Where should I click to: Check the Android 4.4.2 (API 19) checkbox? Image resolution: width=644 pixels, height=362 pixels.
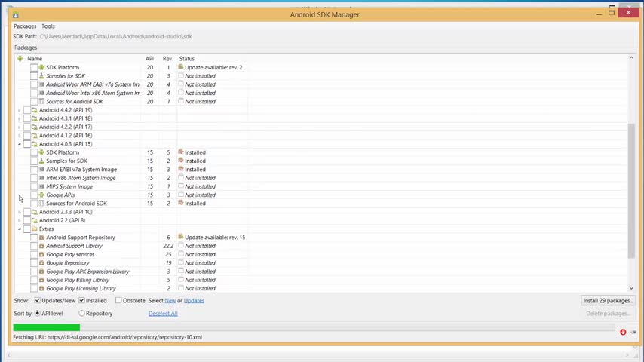(27, 110)
